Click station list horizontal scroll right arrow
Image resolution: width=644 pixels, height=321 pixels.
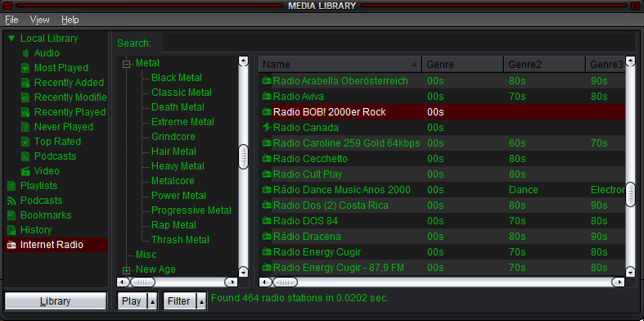pos(618,283)
